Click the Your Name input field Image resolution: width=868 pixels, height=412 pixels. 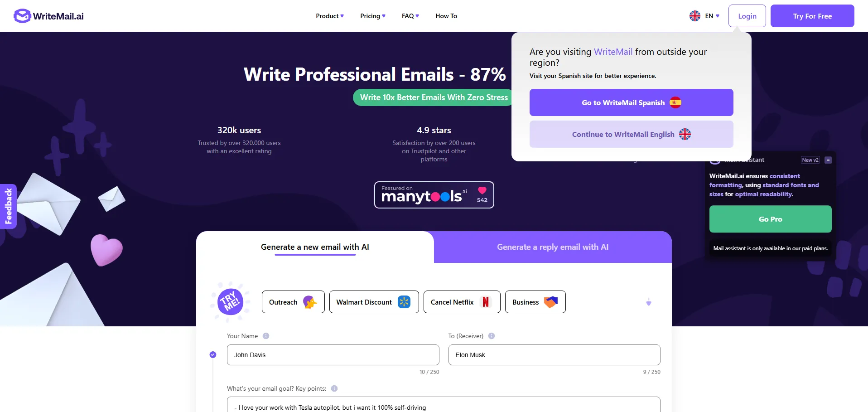pos(333,355)
